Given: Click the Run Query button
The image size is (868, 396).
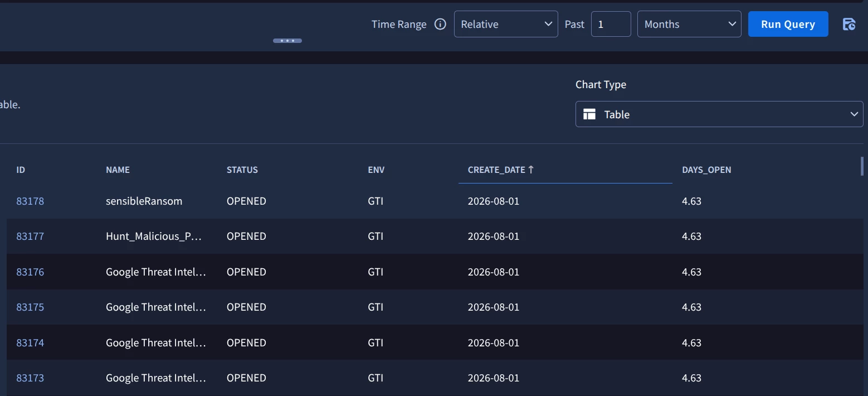Looking at the screenshot, I should (788, 24).
